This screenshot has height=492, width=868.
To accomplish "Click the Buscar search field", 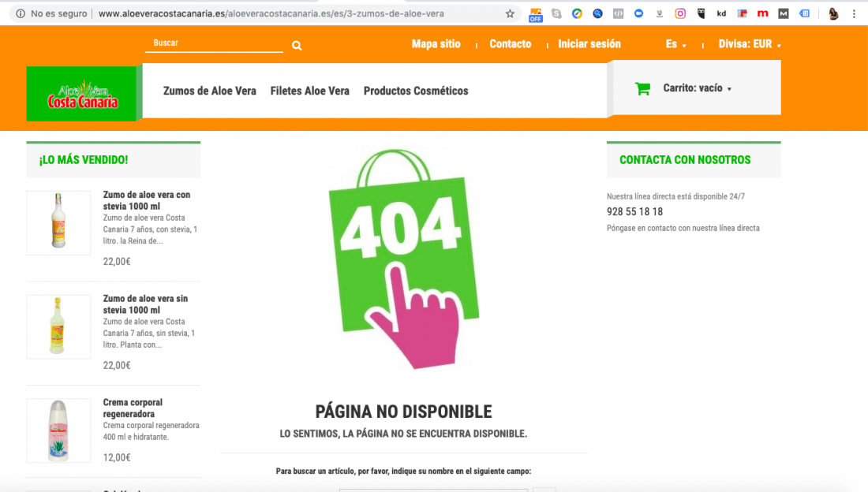I will [x=214, y=43].
